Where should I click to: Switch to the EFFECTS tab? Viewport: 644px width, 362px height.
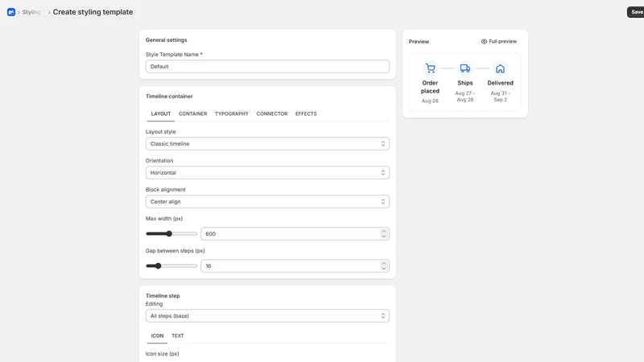coord(306,113)
